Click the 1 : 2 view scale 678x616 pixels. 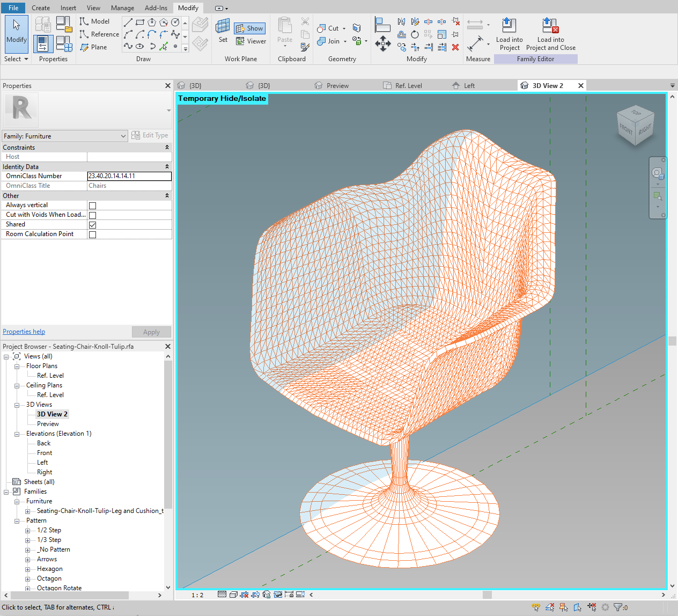click(197, 595)
